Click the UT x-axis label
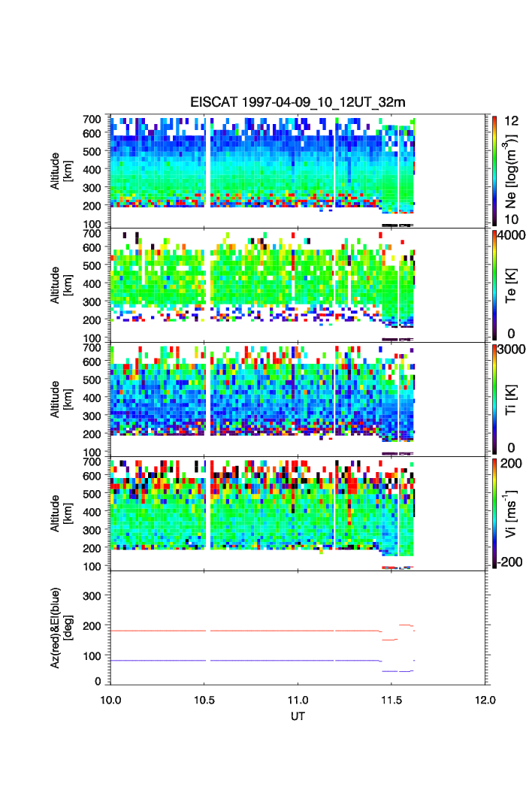 click(x=298, y=716)
